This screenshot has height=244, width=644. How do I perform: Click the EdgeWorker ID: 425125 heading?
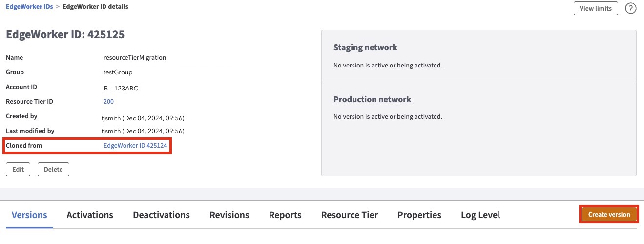[x=65, y=35]
